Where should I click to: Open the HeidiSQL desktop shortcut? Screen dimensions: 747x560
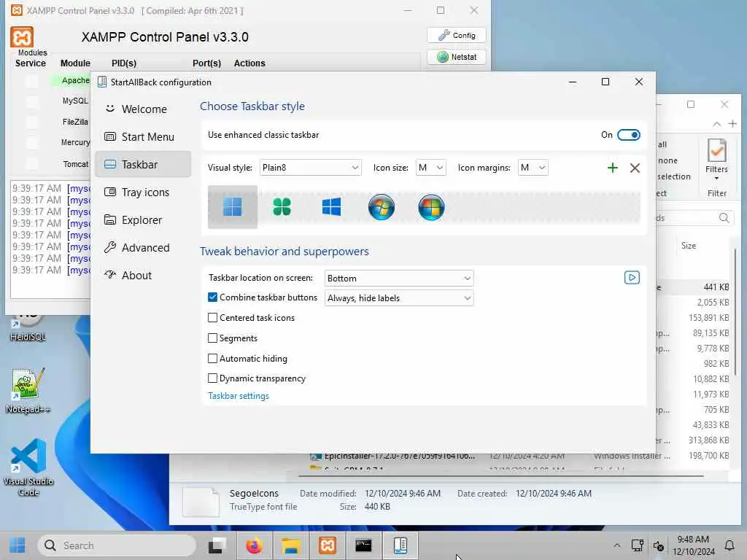coord(28,329)
